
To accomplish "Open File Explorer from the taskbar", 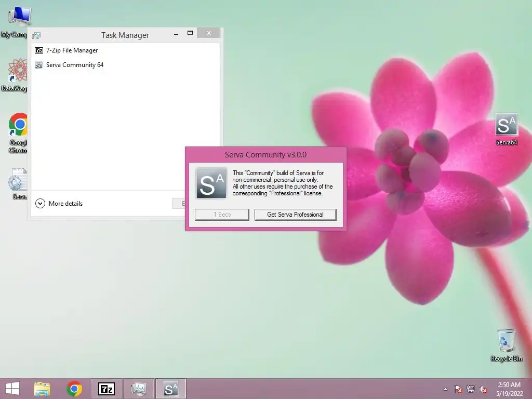I will tap(42, 389).
